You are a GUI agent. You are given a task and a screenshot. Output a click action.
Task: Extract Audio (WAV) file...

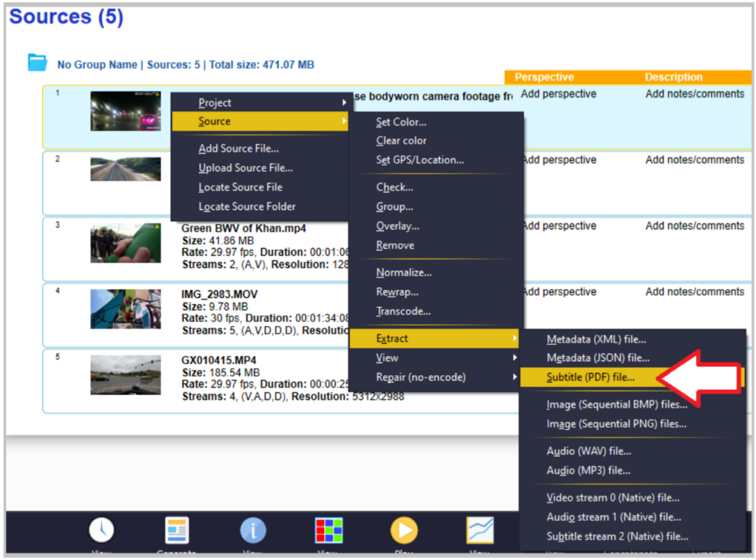[633, 451]
